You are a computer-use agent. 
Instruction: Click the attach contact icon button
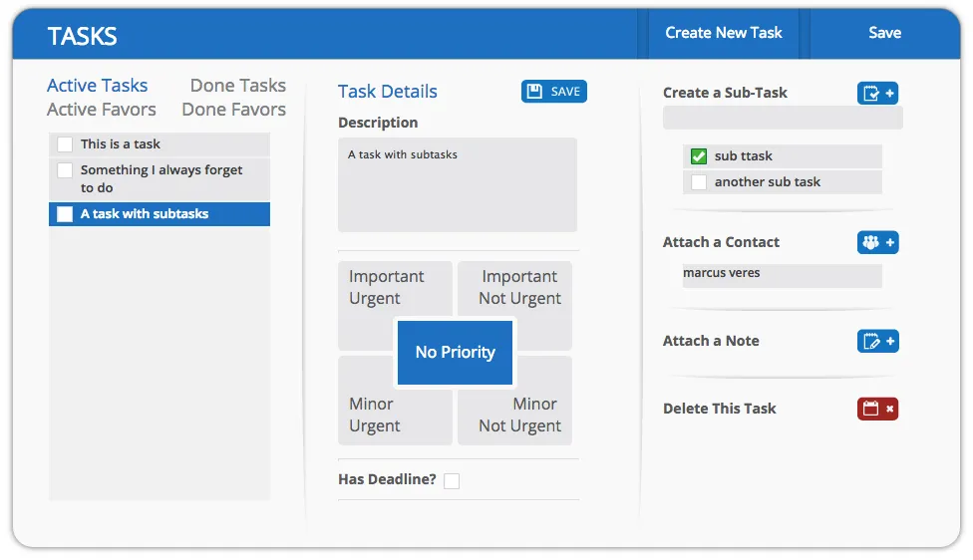[877, 242]
